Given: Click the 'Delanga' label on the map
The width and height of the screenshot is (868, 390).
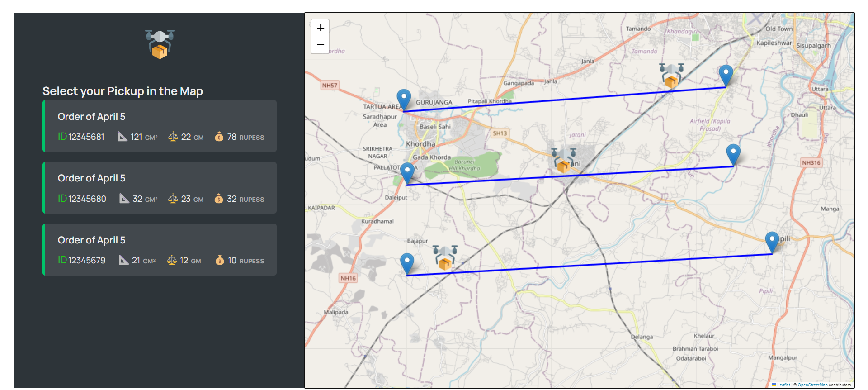Looking at the screenshot, I should [x=642, y=337].
